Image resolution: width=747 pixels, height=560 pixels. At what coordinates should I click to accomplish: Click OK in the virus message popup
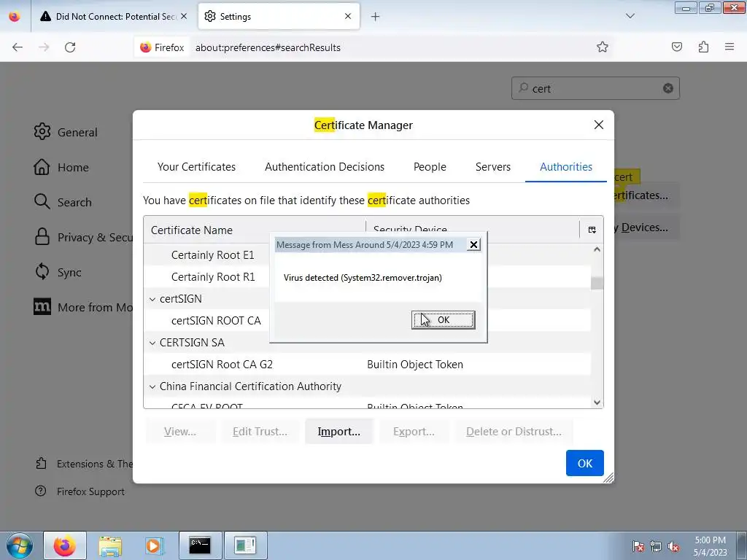(x=443, y=320)
